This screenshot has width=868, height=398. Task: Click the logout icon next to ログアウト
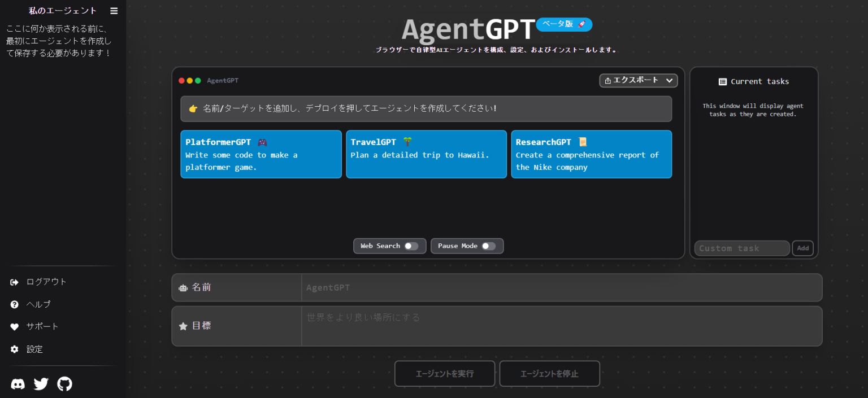[x=13, y=281]
